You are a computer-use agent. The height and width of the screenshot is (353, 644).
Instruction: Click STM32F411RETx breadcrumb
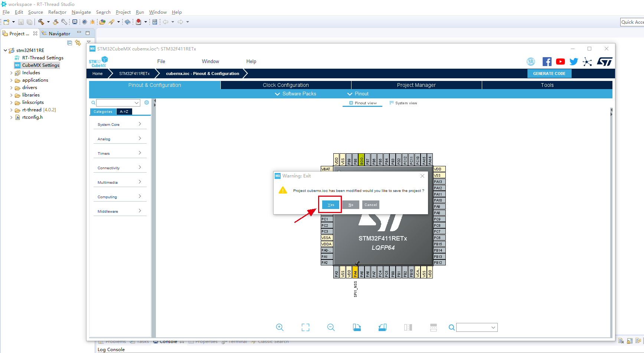[134, 73]
